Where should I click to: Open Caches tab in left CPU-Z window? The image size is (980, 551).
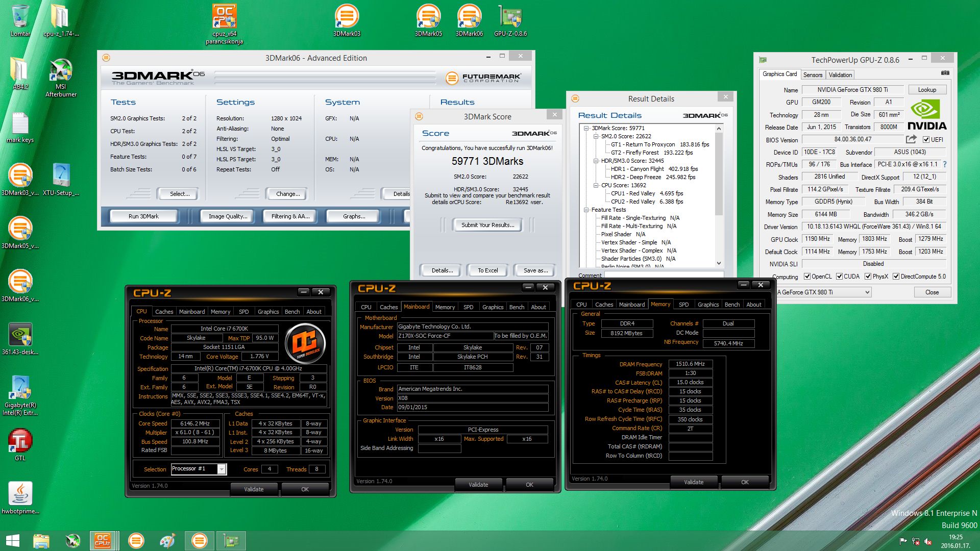tap(164, 311)
